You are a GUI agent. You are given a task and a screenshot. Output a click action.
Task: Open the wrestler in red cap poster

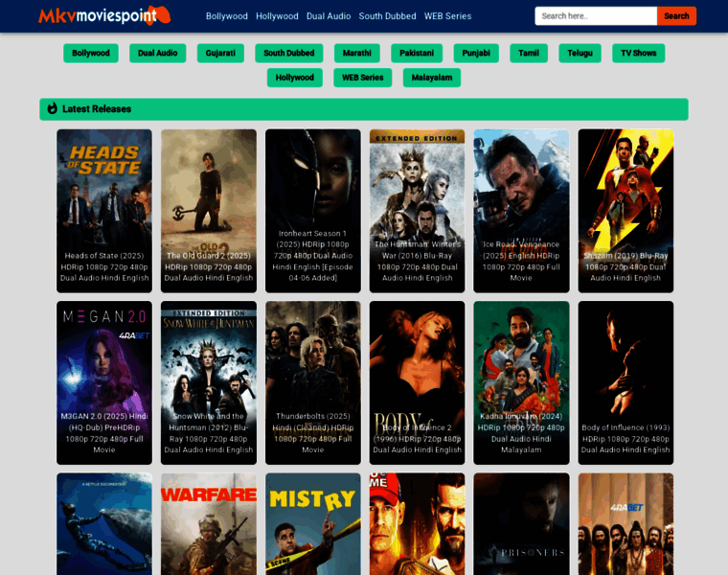click(417, 524)
